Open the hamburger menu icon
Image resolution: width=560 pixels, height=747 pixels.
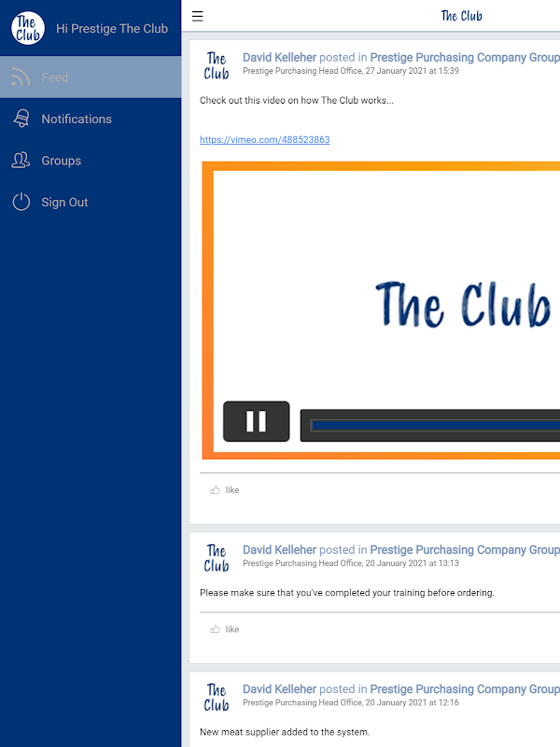tap(197, 16)
